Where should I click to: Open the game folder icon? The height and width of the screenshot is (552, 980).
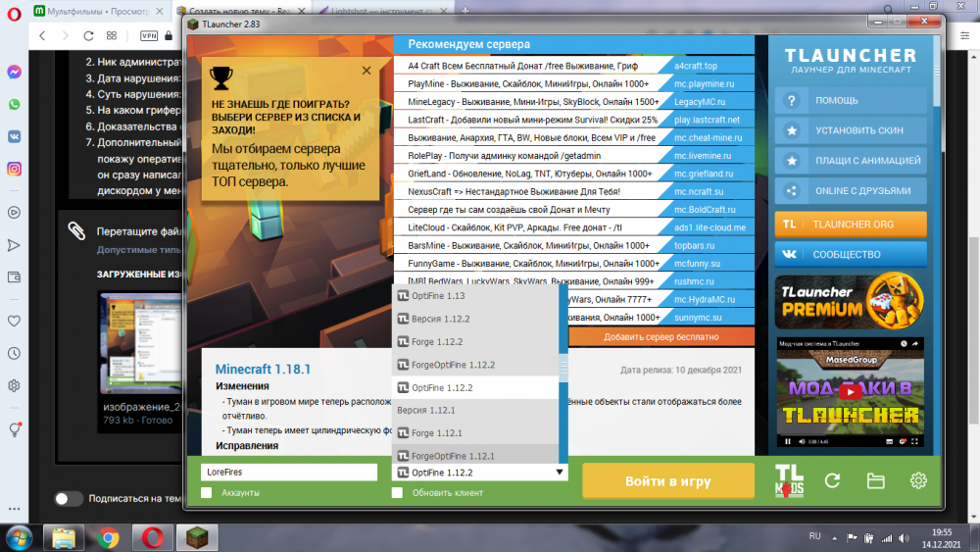875,480
